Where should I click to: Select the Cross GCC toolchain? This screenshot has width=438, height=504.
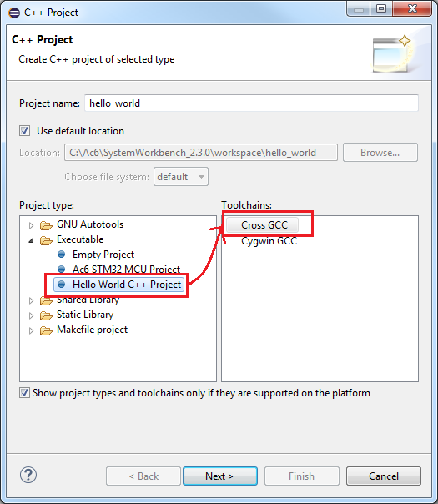(x=262, y=225)
